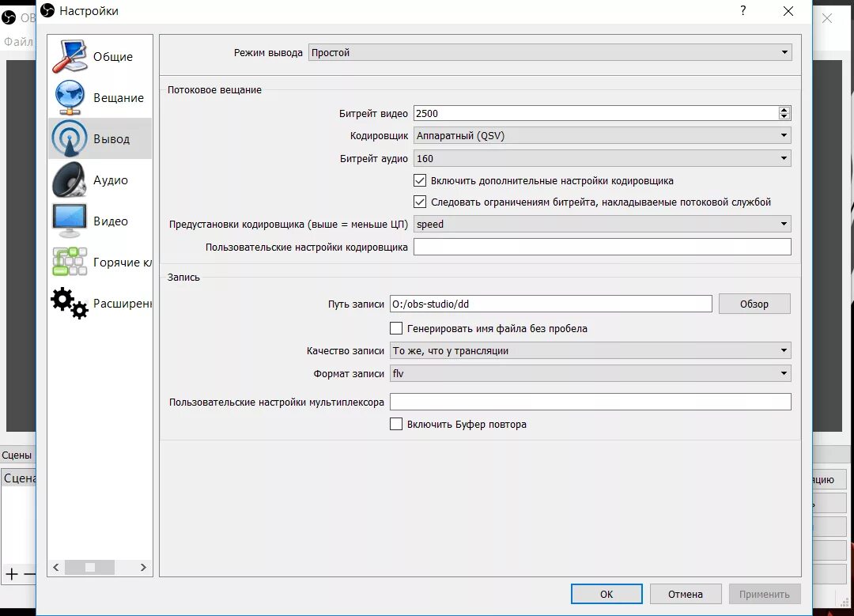Close the Настройки dialog window
This screenshot has height=616, width=854.
click(x=788, y=11)
